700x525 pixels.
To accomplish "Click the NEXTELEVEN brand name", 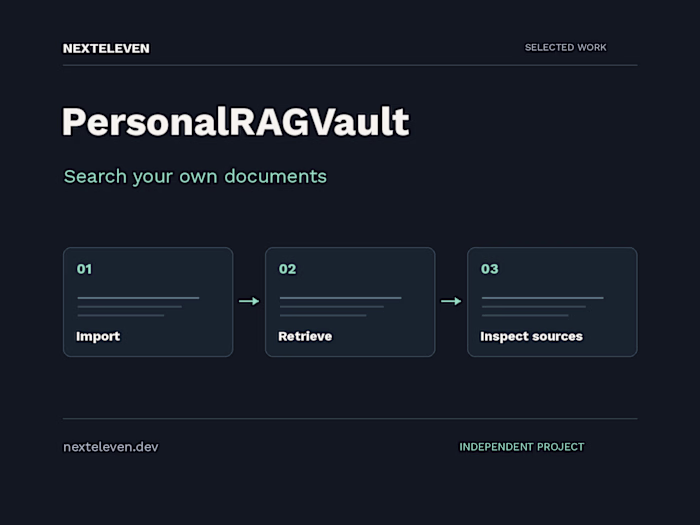I will click(x=106, y=48).
